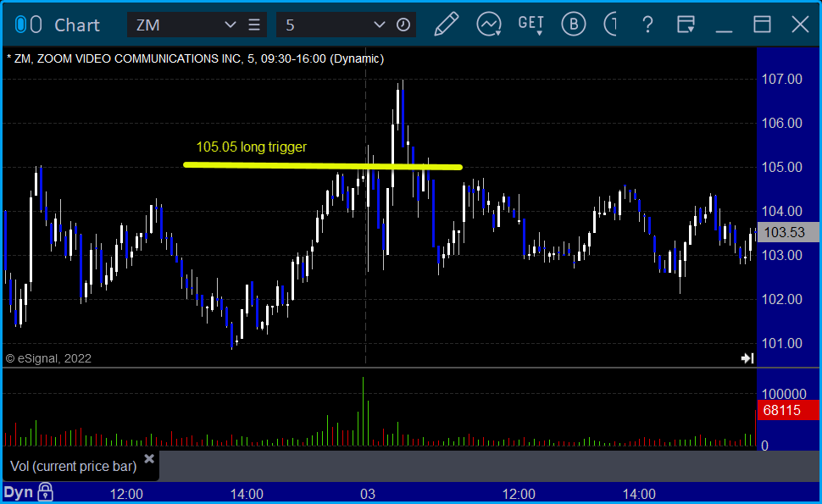Expand the interval 5 dropdown arrow
822x504 pixels.
(x=379, y=25)
